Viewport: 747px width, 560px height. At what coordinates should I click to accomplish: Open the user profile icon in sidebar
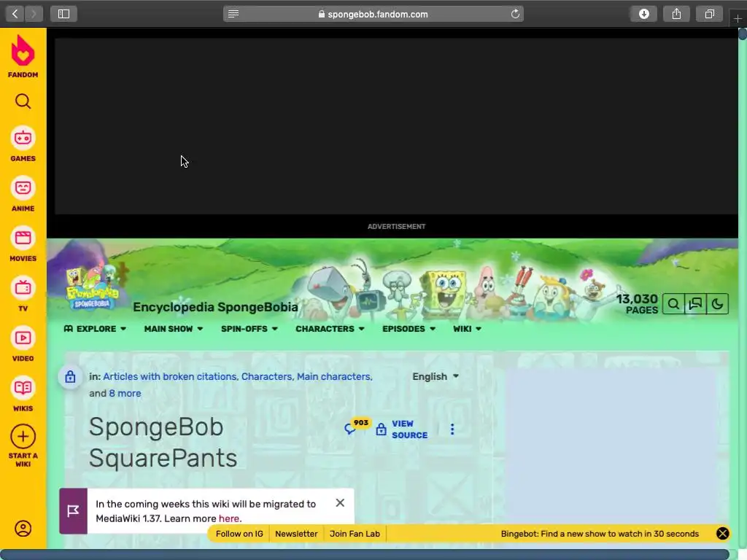pos(23,529)
